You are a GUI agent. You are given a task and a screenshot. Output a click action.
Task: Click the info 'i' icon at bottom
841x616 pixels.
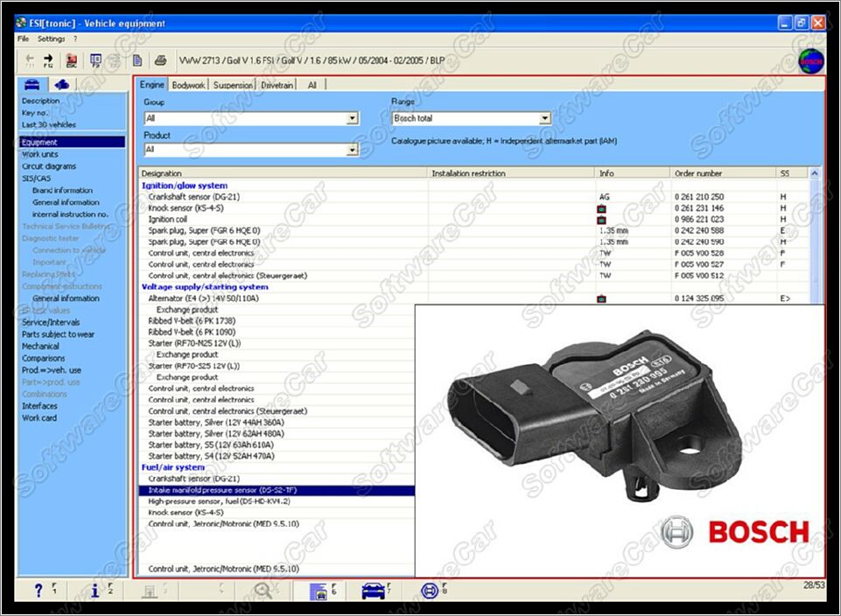tap(95, 591)
